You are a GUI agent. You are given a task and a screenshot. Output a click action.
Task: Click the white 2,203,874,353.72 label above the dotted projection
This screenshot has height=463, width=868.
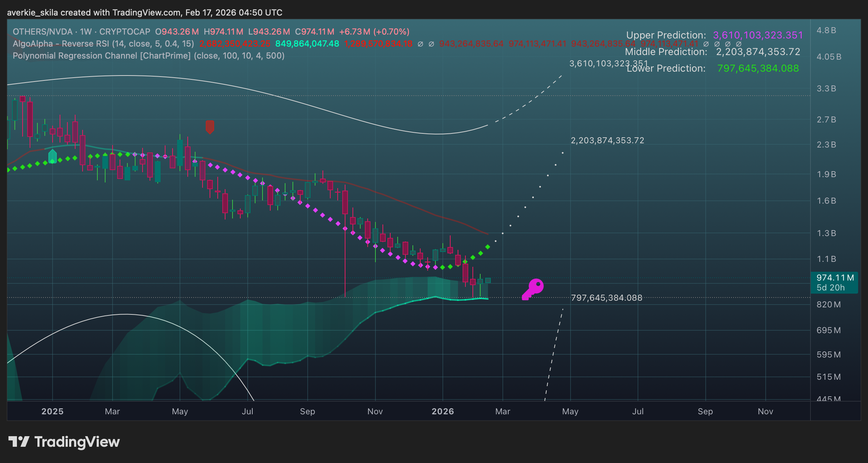click(x=607, y=140)
